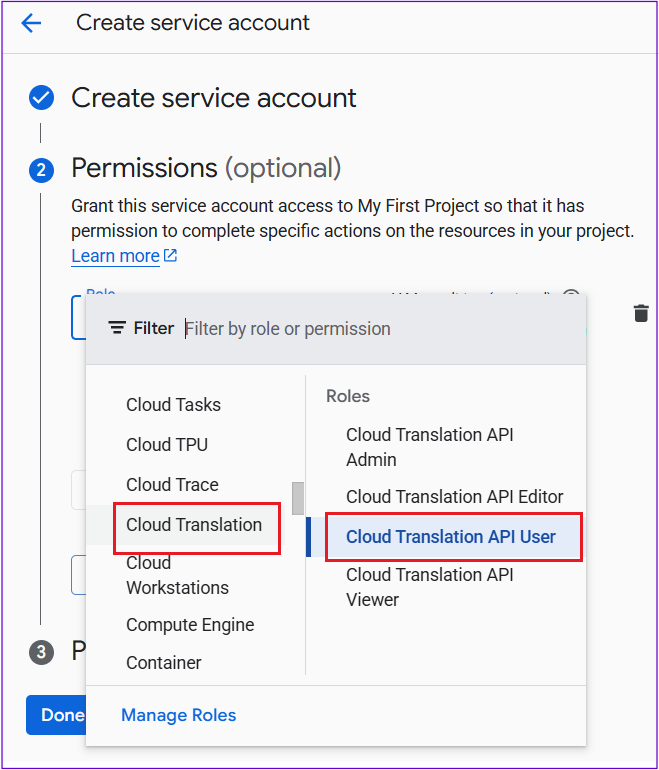Screen dimensions: 659x770
Task: Click the back arrow icon
Action: [31, 23]
